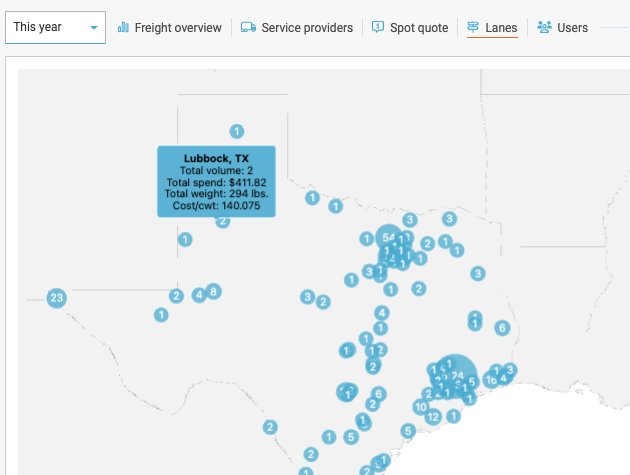Click the map marker labeled 8
630x475 pixels.
pos(213,292)
